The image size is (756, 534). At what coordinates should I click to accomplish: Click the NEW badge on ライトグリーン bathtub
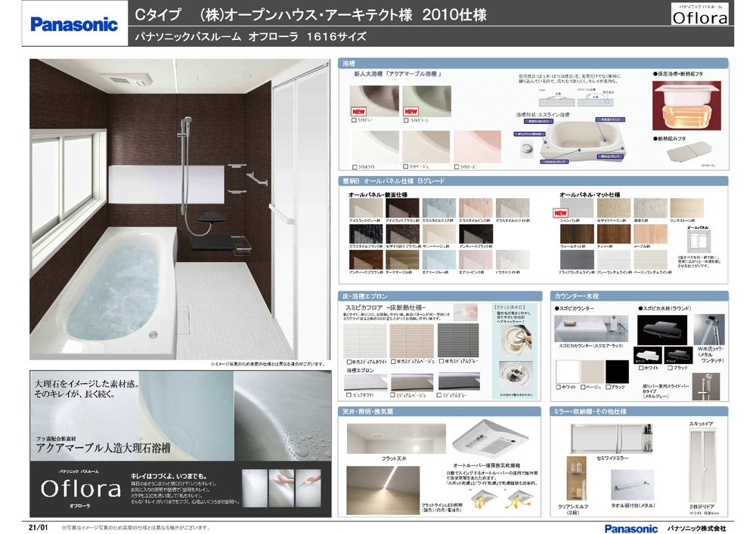tap(411, 111)
